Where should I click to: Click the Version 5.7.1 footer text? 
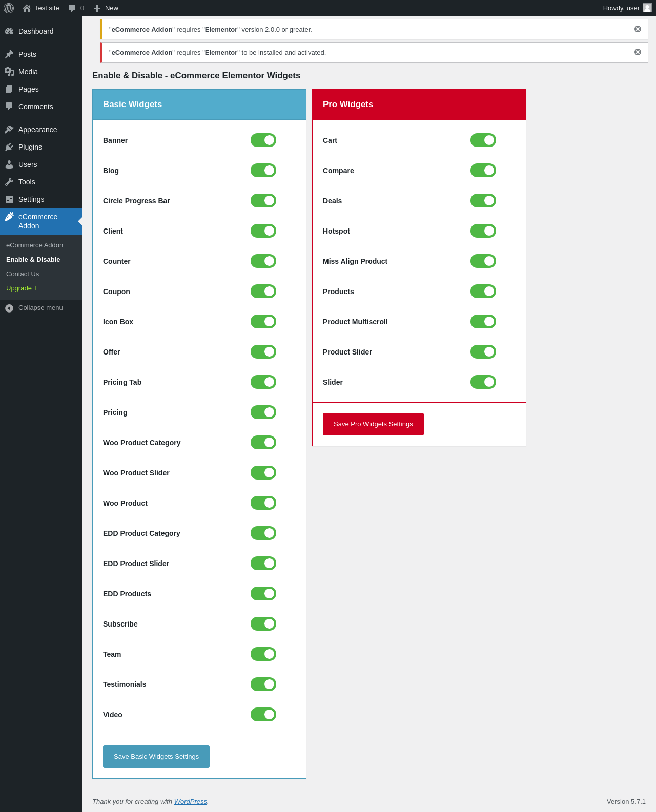click(x=626, y=802)
